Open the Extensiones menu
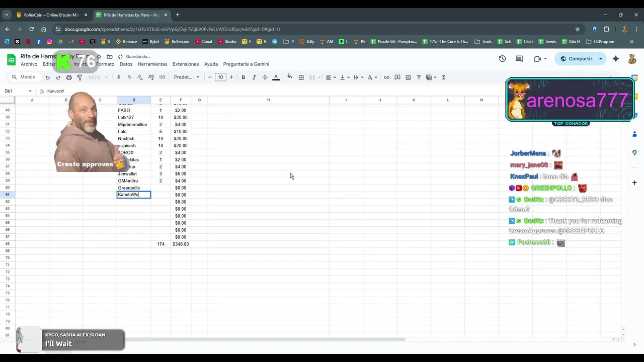Image resolution: width=644 pixels, height=362 pixels. 186,64
